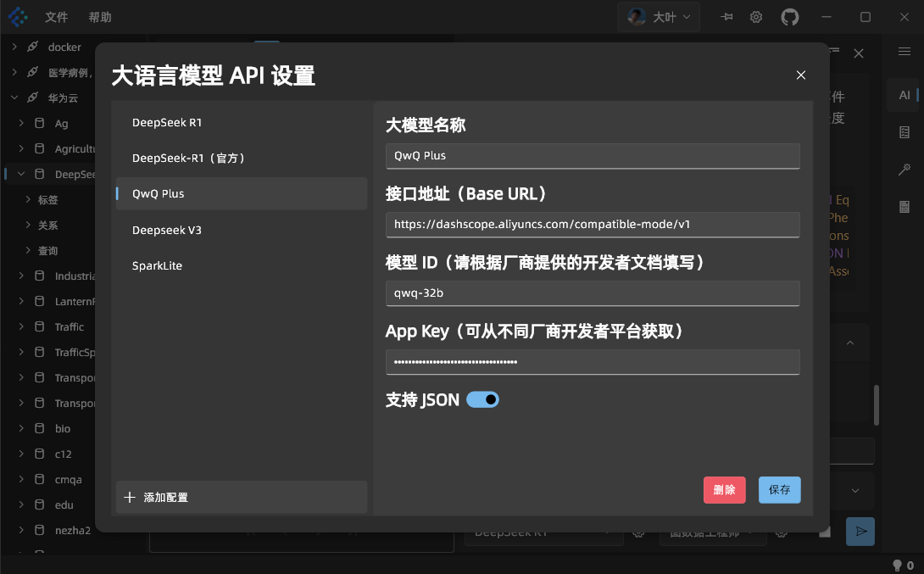Click the magic wand sidebar icon

[x=905, y=170]
